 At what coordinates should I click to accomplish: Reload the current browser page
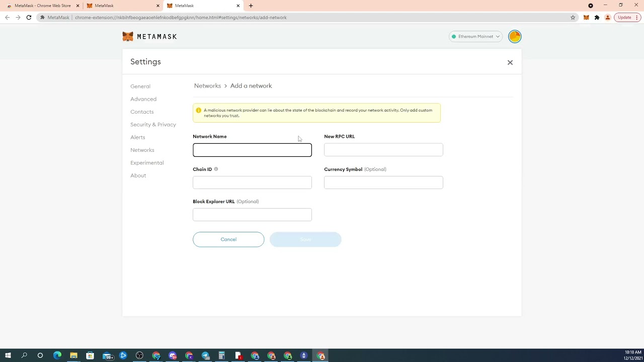(29, 17)
